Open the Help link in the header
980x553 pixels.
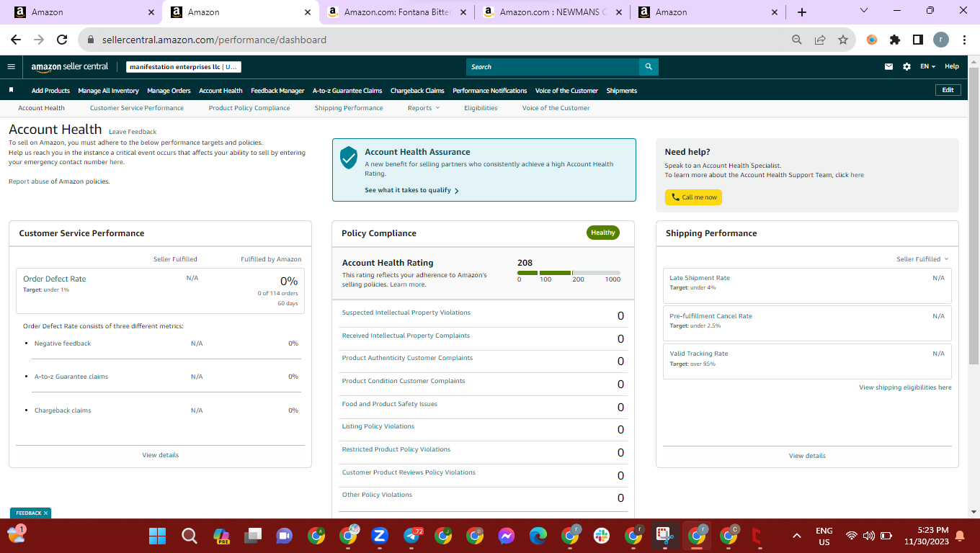(x=952, y=67)
